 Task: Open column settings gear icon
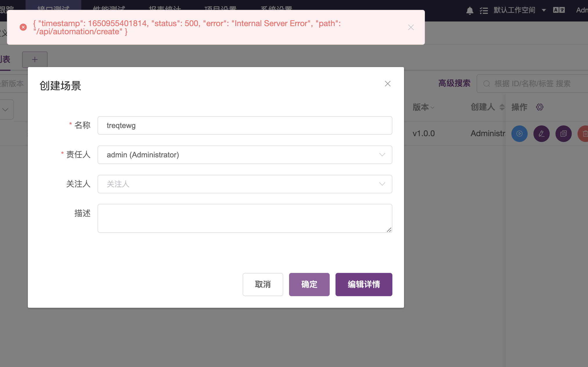(x=540, y=107)
